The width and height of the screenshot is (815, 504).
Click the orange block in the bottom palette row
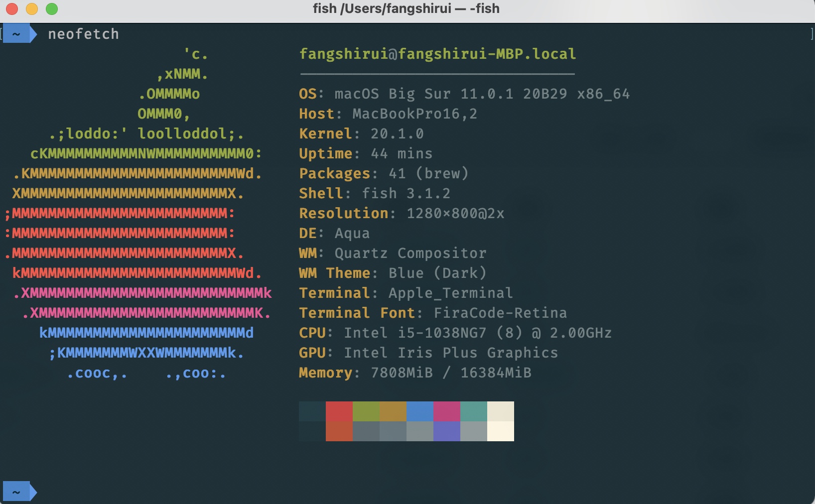pyautogui.click(x=339, y=431)
